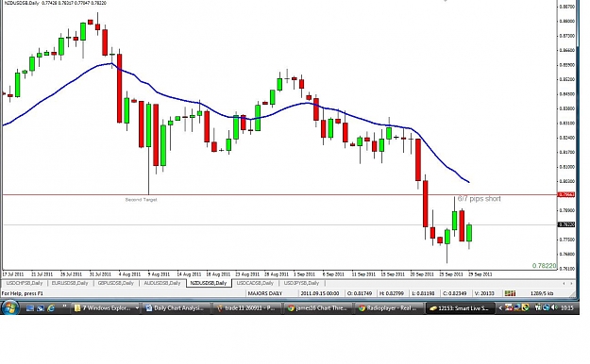Click the black current price label on axis
Screen dimensions: 590x364
point(565,224)
